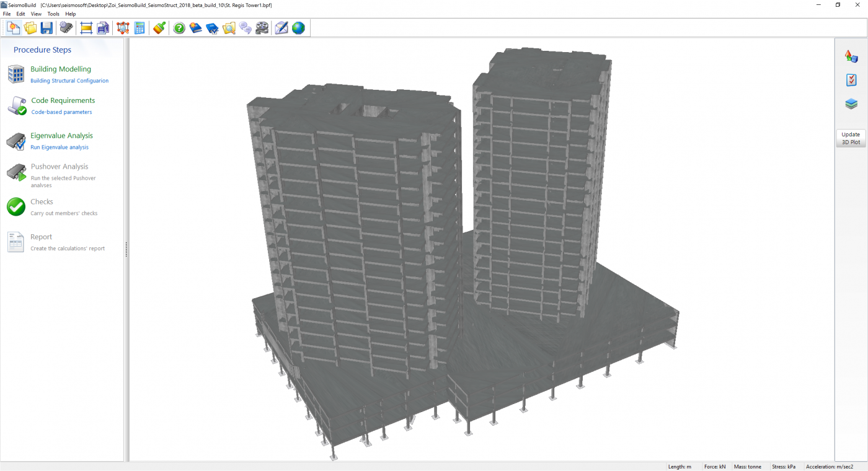Click the Building Structural Configuration link
This screenshot has height=471, width=868.
(x=69, y=81)
